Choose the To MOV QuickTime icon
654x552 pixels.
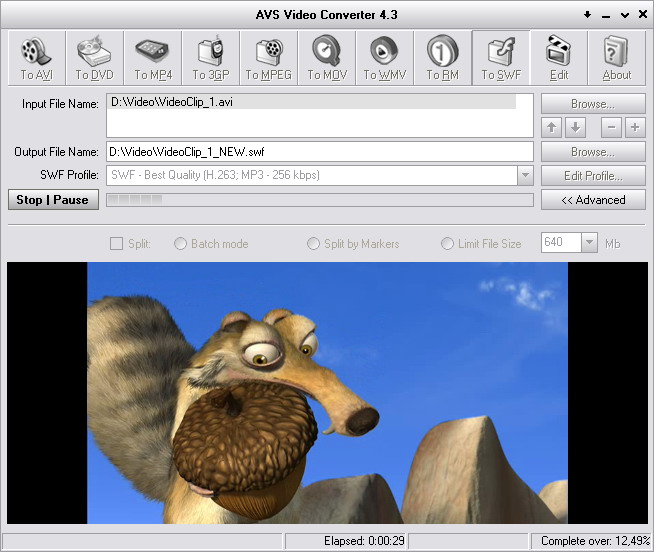[326, 58]
